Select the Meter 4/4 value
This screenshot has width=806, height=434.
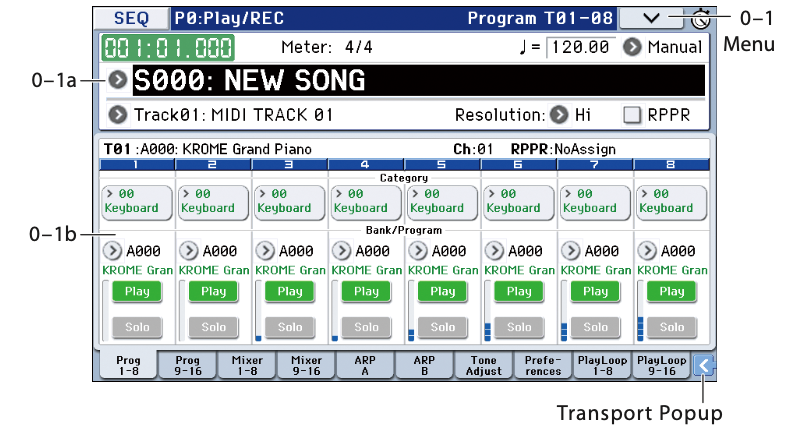click(x=359, y=47)
